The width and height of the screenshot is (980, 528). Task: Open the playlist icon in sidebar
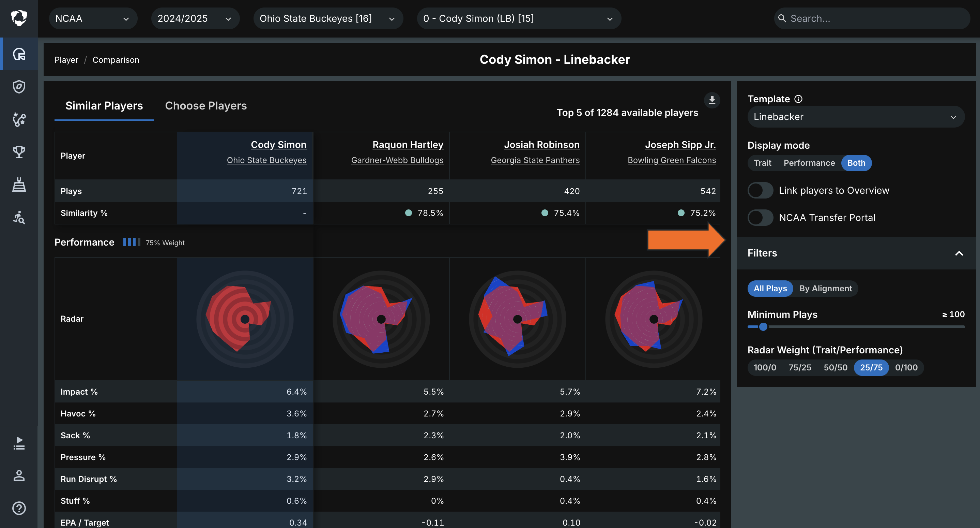coord(19,443)
